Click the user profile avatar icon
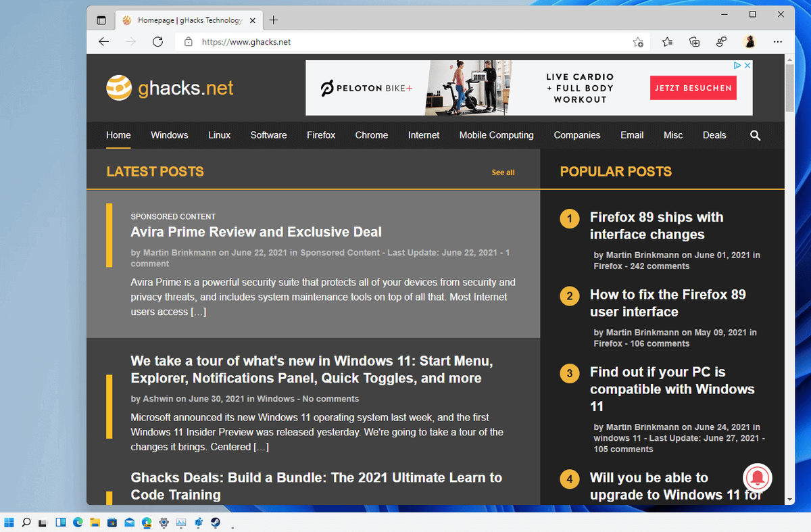The image size is (811, 532). [x=749, y=42]
